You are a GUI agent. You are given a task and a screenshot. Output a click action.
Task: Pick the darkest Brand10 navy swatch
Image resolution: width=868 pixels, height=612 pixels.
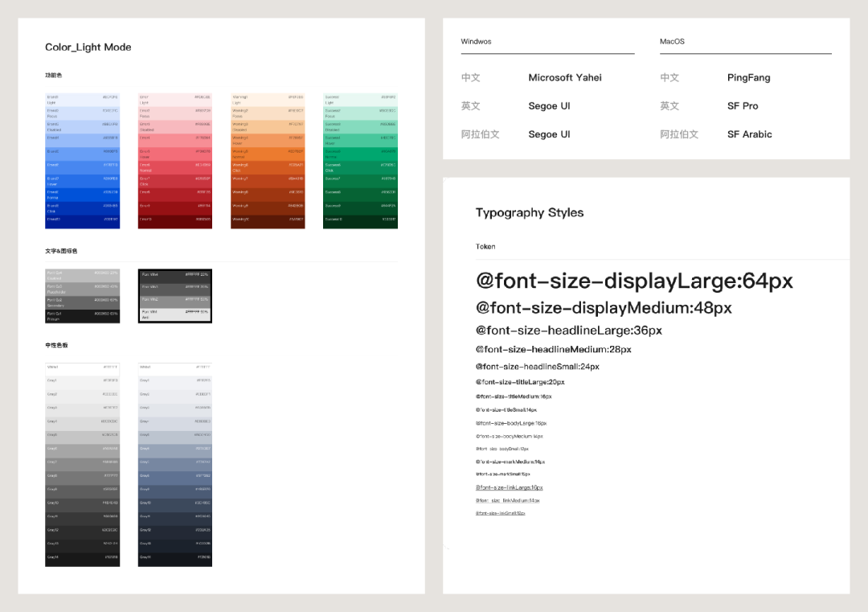83,222
